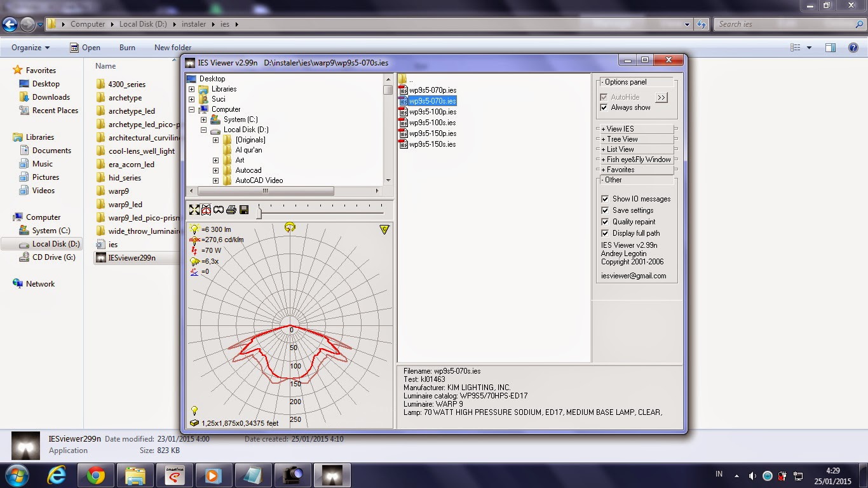This screenshot has height=488, width=868.
Task: Click the fly-eye view icon next to the curve icon
Action: pyautogui.click(x=219, y=210)
